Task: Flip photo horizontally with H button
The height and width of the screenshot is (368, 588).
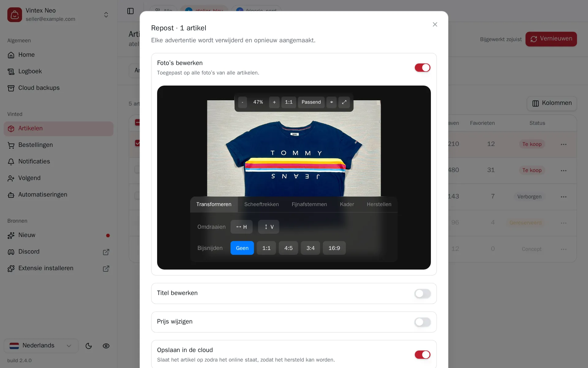Action: (241, 227)
